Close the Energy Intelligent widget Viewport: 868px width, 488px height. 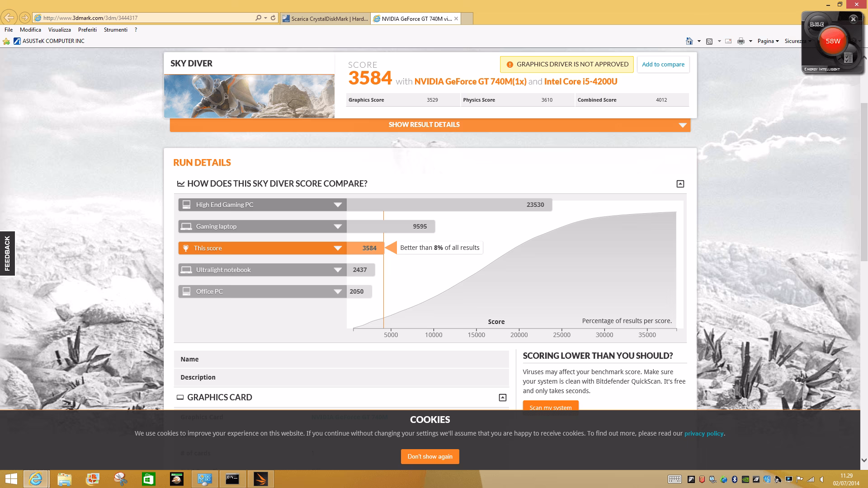pos(853,19)
